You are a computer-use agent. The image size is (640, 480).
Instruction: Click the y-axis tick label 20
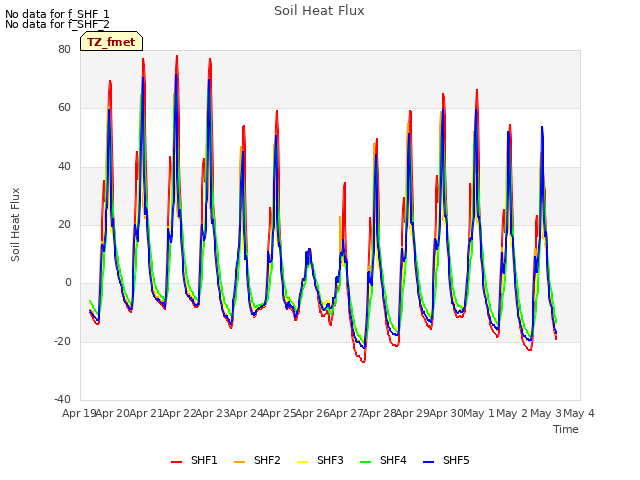pyautogui.click(x=64, y=224)
